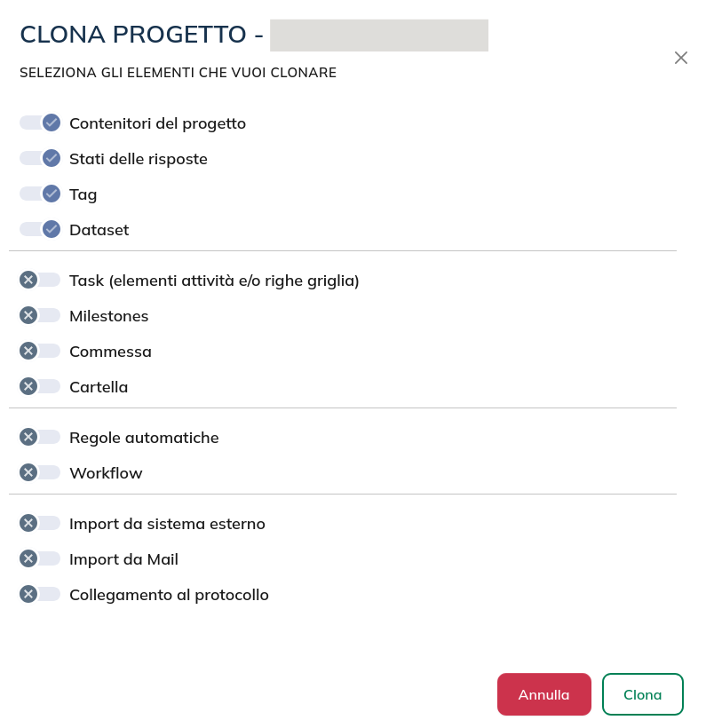
Task: Close the Clona Progetto dialog
Action: [x=681, y=58]
